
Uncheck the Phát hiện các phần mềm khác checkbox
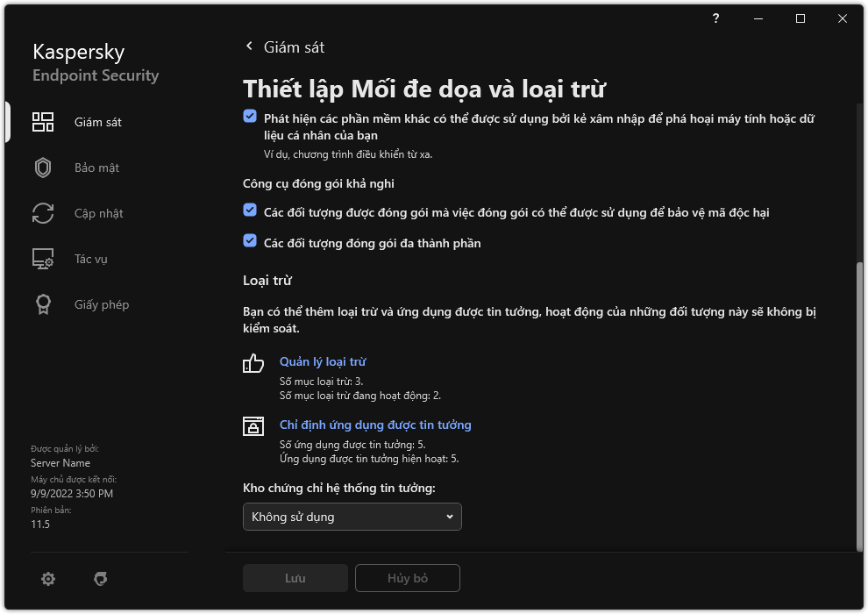250,117
